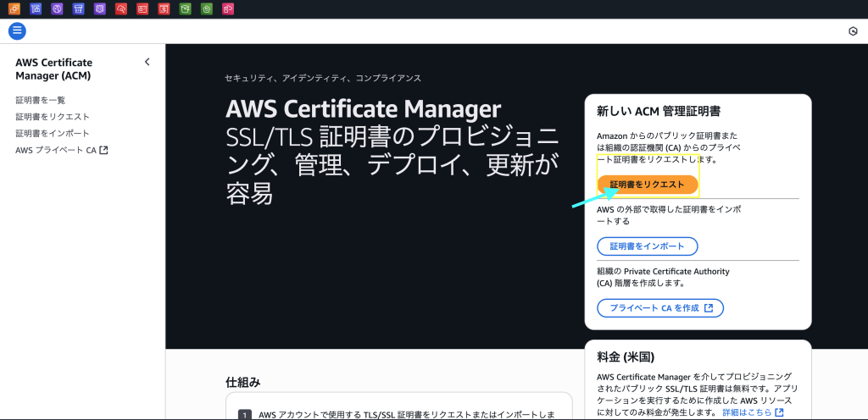Viewport: 868px width, 420px height.
Task: Click the 新しい ACM 管理証明書 card heading
Action: coord(659,111)
